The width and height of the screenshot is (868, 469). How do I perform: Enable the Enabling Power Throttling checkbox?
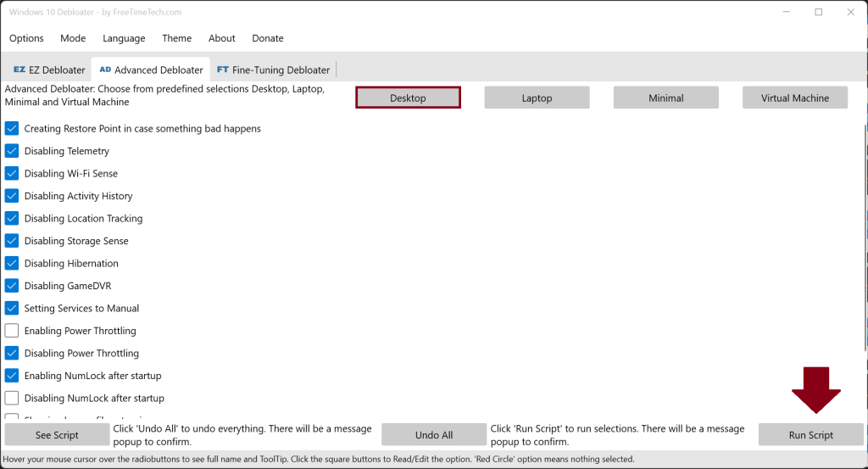point(12,331)
